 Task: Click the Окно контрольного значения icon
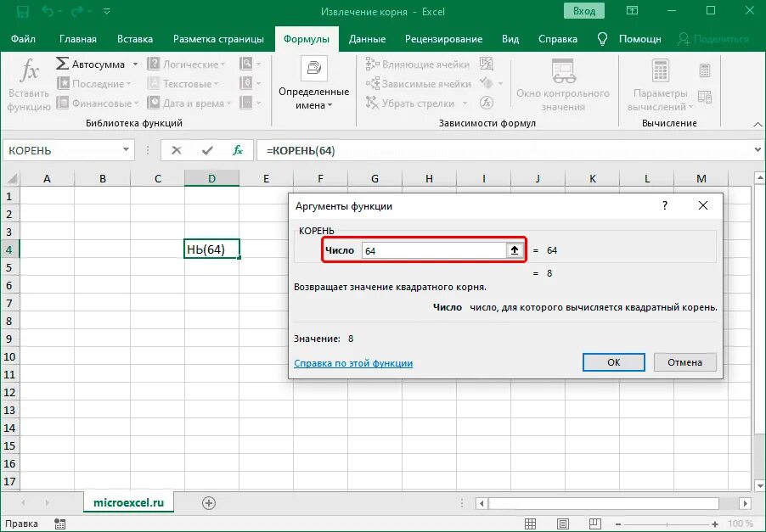click(x=564, y=70)
